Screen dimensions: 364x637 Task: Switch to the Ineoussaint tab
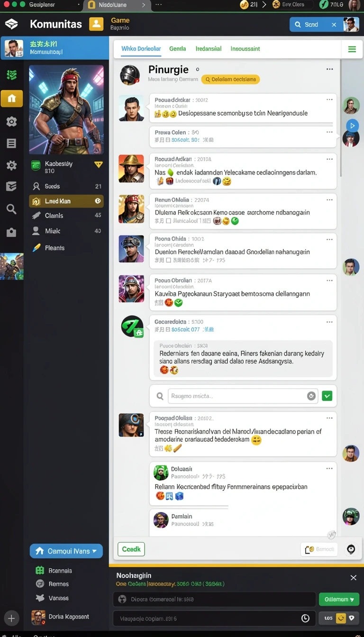click(x=245, y=49)
